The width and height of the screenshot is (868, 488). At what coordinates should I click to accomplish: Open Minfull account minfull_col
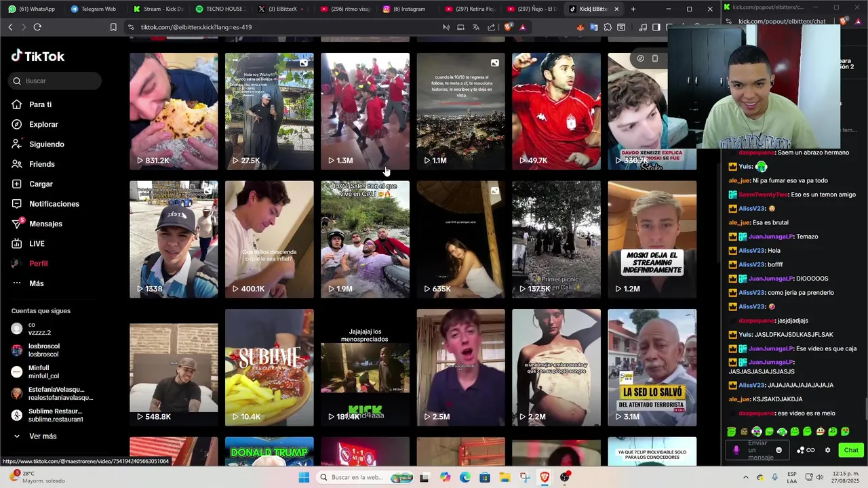point(35,372)
